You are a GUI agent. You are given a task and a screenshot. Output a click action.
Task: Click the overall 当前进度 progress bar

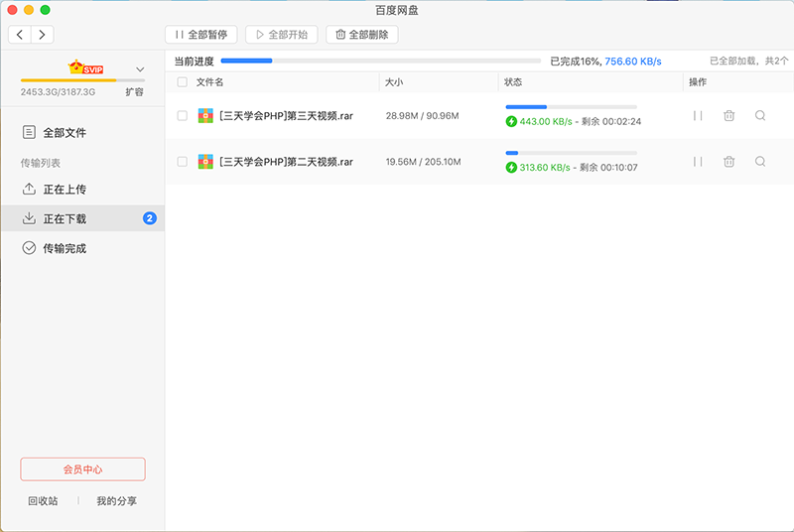[x=381, y=61]
